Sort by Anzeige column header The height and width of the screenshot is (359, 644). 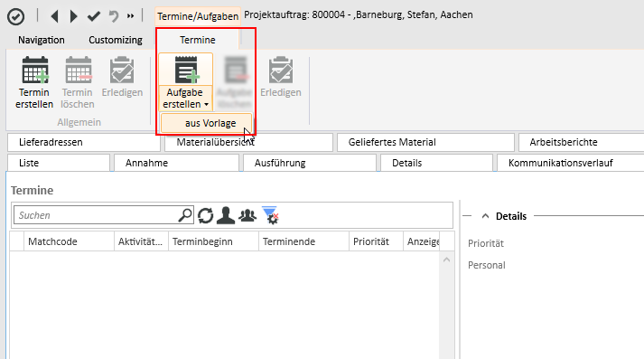[422, 241]
